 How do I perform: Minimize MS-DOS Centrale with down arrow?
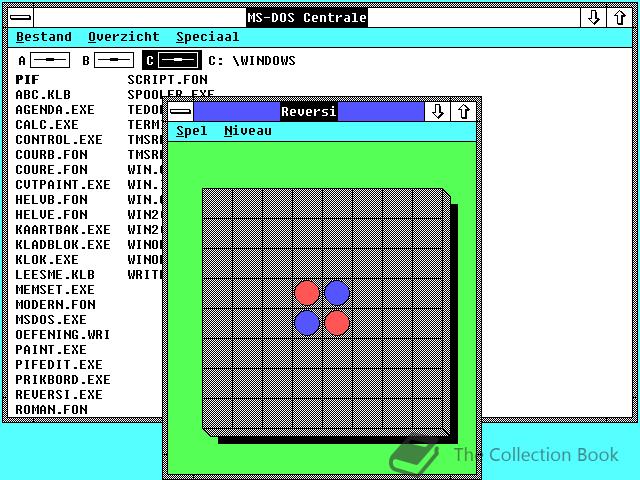point(593,18)
